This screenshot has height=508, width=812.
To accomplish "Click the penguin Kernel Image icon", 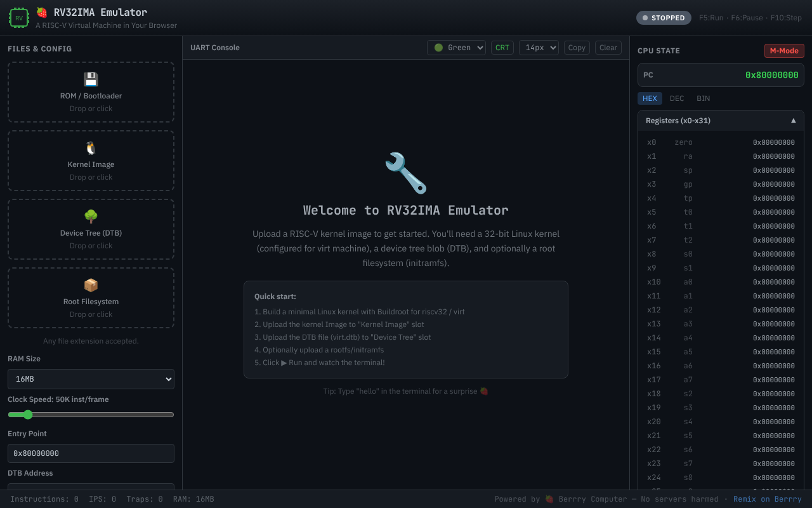I will (x=91, y=148).
